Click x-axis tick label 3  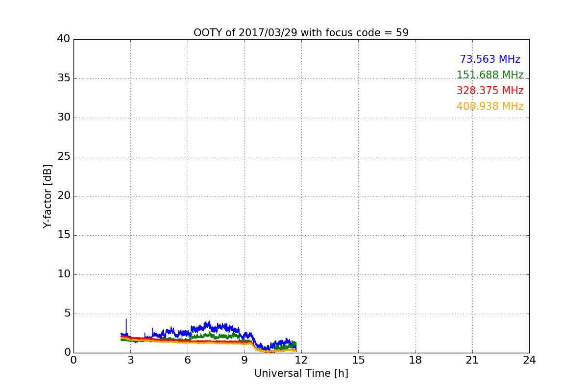click(x=130, y=360)
